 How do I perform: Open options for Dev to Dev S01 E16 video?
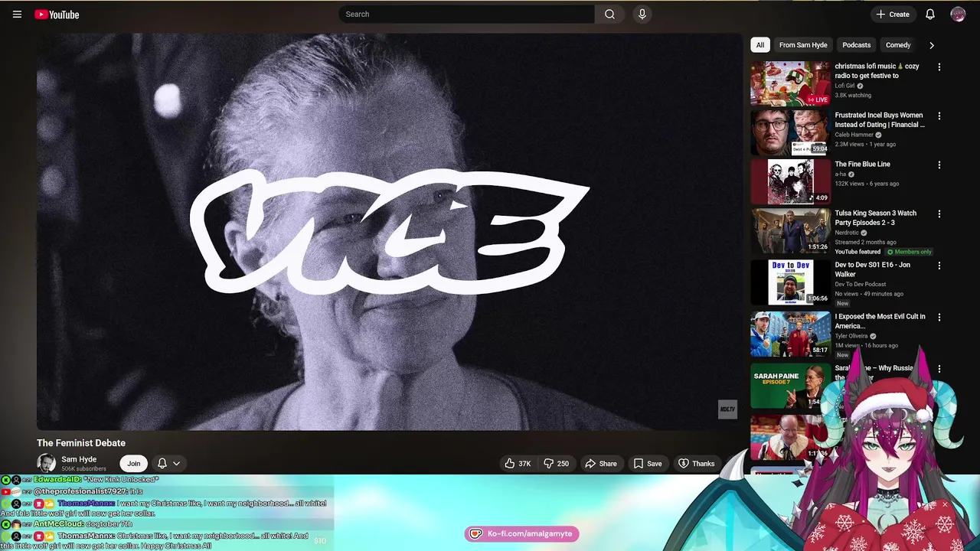[x=939, y=266]
